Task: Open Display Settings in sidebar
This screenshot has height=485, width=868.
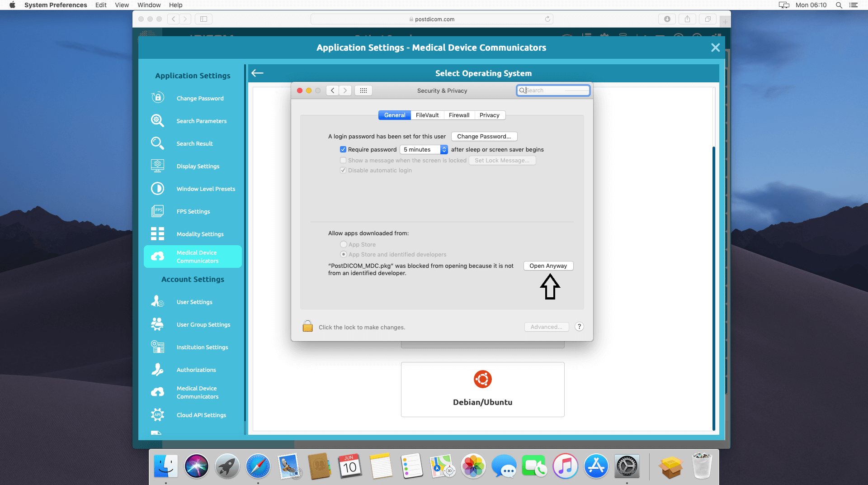Action: point(193,166)
